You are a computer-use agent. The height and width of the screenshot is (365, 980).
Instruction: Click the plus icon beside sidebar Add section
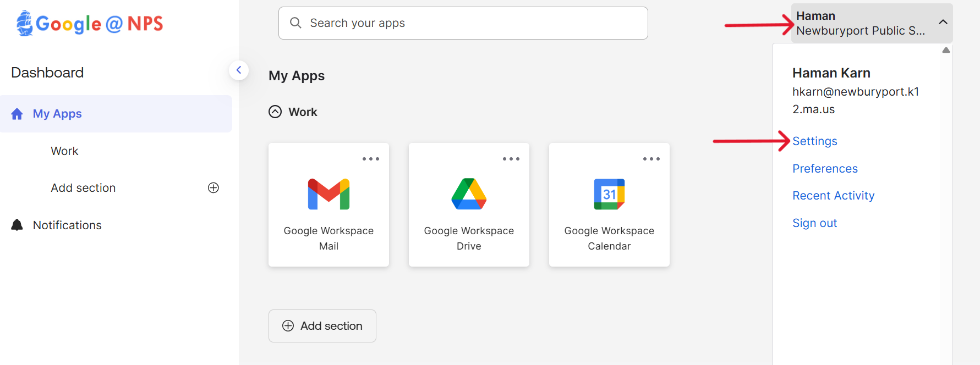click(x=213, y=188)
